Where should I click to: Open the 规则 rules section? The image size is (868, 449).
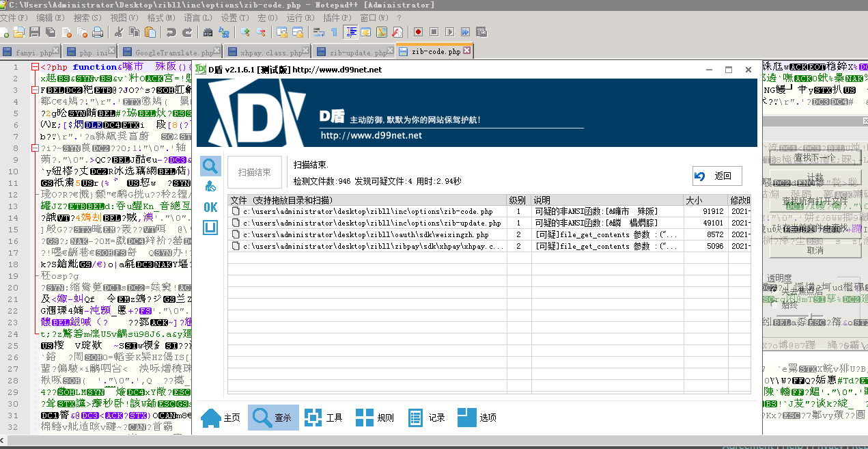pyautogui.click(x=374, y=417)
